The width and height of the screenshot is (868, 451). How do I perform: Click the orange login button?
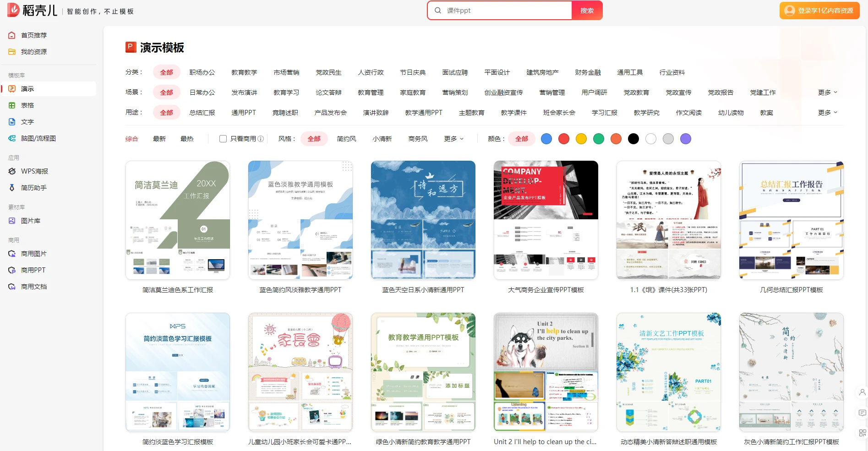(819, 11)
